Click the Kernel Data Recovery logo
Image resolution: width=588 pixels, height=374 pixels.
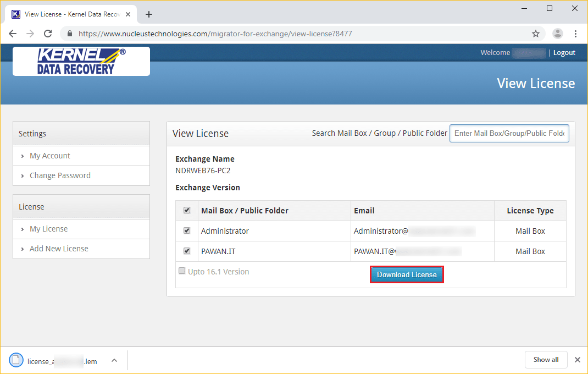(x=81, y=61)
